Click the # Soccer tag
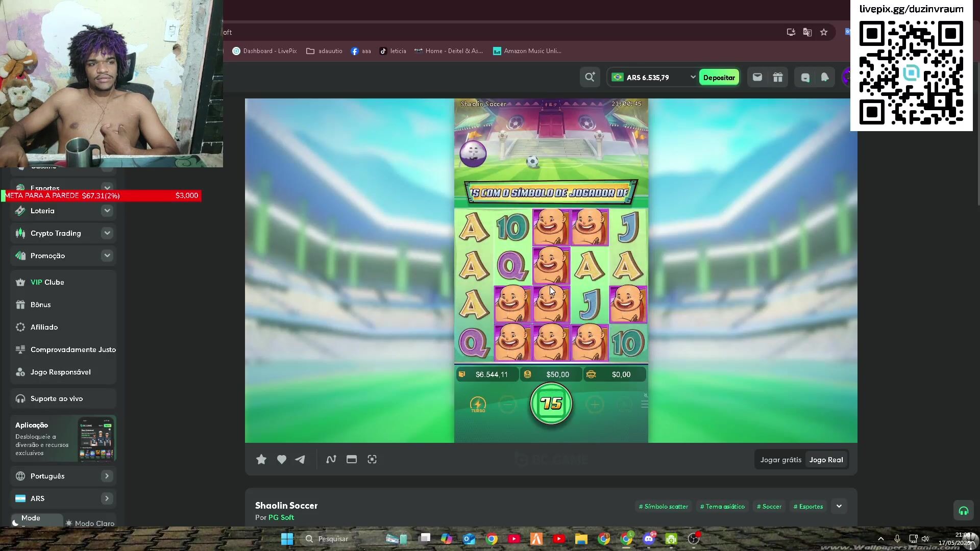Viewport: 980px width, 551px height. click(x=769, y=507)
